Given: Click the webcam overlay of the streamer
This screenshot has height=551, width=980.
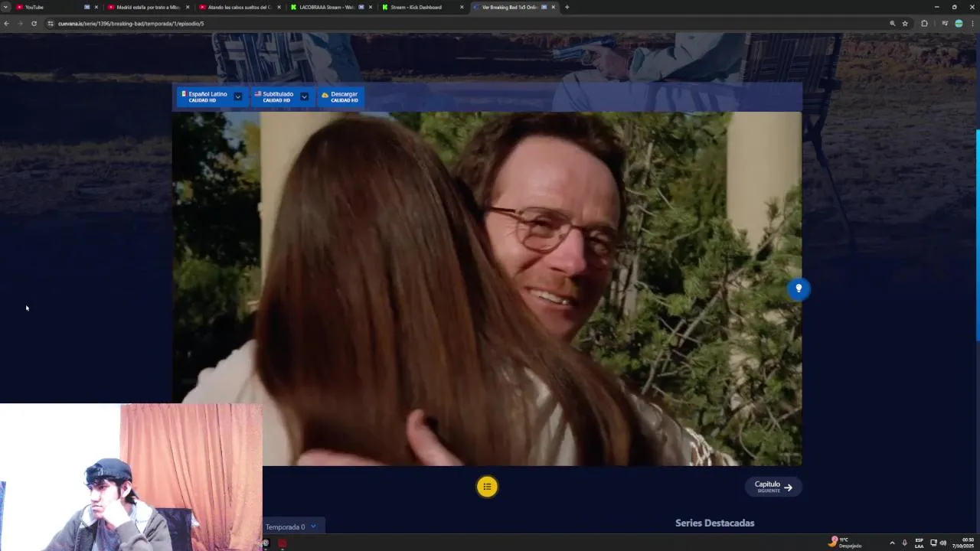Looking at the screenshot, I should tap(131, 477).
